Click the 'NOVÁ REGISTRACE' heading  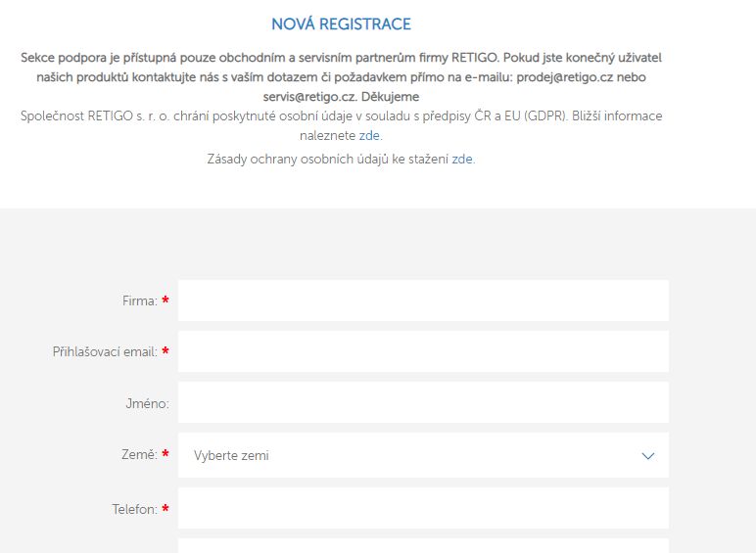point(341,24)
